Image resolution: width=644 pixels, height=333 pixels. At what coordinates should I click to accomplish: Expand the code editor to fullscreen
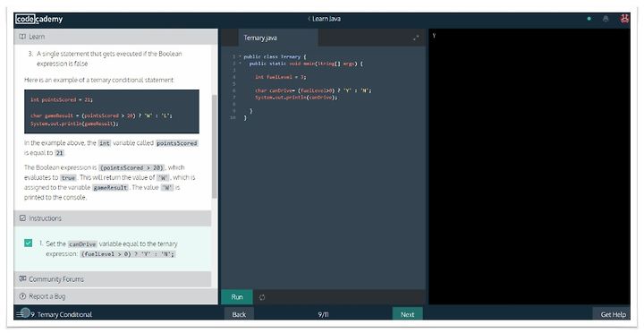pos(416,38)
